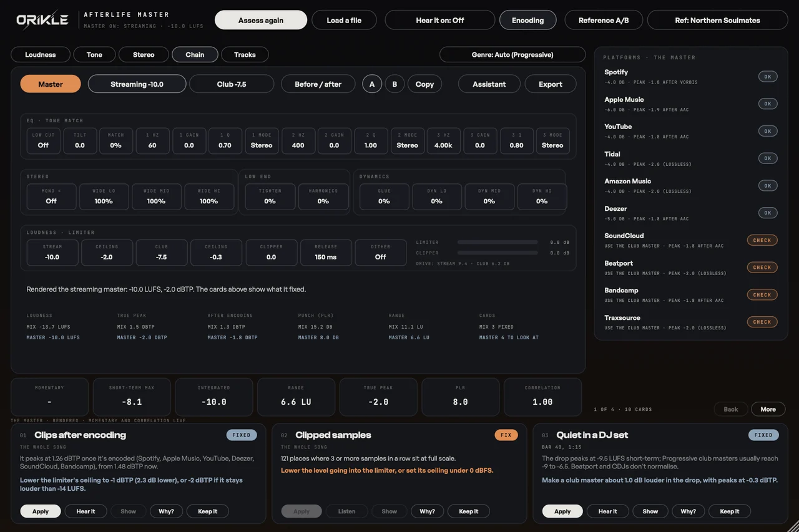Click Assess again button
799x532 pixels.
pos(261,20)
